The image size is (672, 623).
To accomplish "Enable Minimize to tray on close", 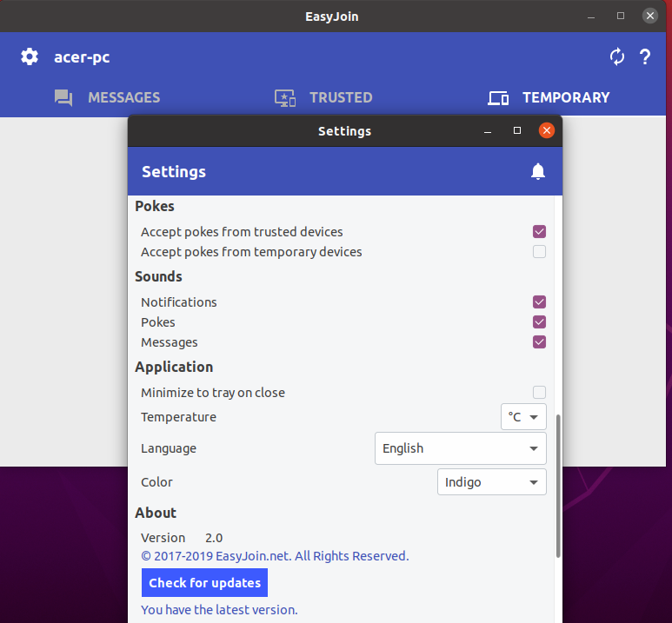I will (539, 392).
